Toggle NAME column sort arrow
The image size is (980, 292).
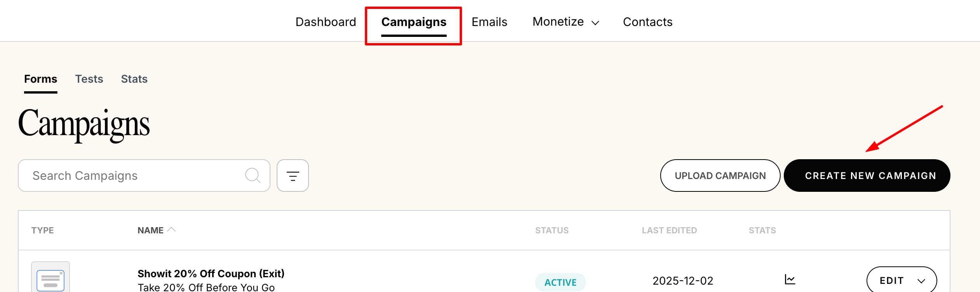click(171, 230)
